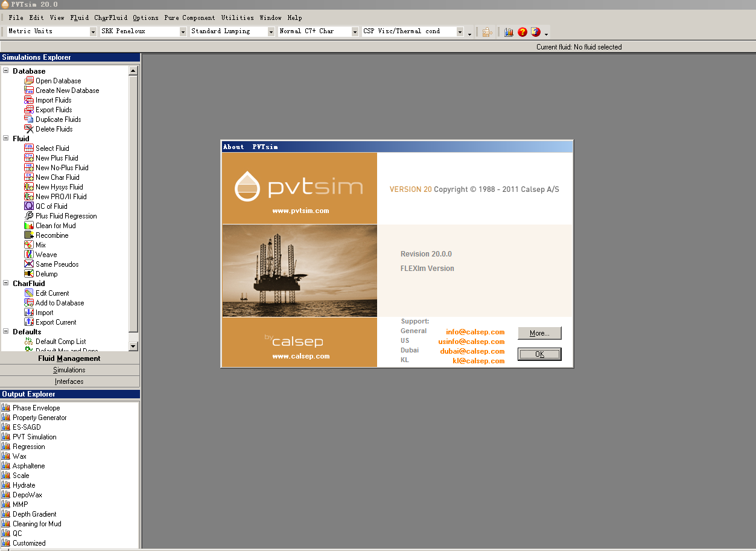Click the Export Fluids icon
The image size is (756, 551).
[29, 109]
